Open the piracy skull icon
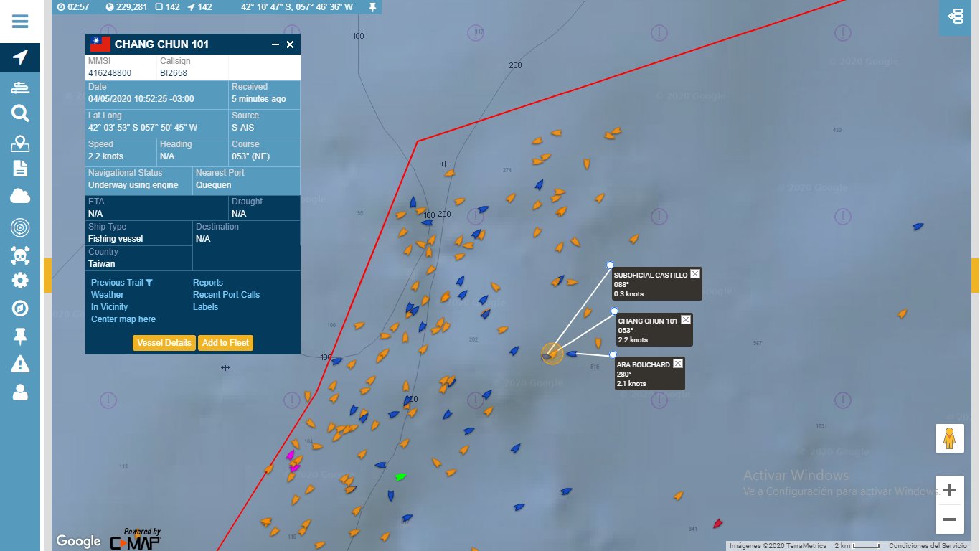The height and width of the screenshot is (551, 980). (20, 255)
